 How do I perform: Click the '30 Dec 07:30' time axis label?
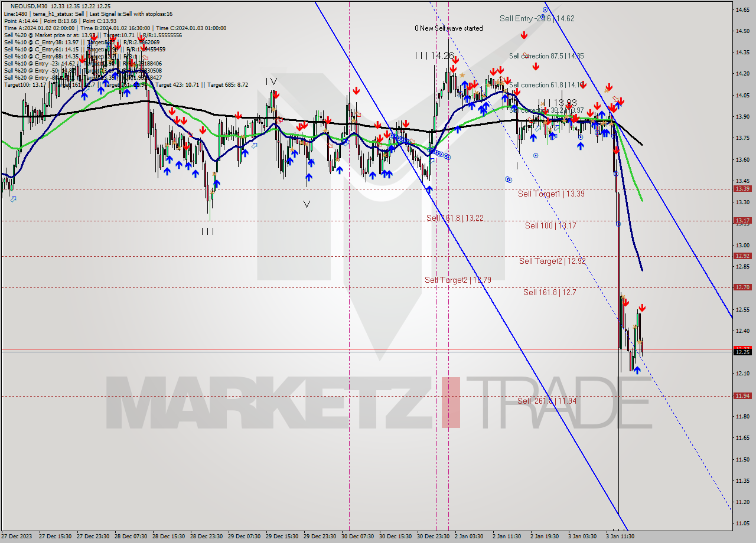359,537
